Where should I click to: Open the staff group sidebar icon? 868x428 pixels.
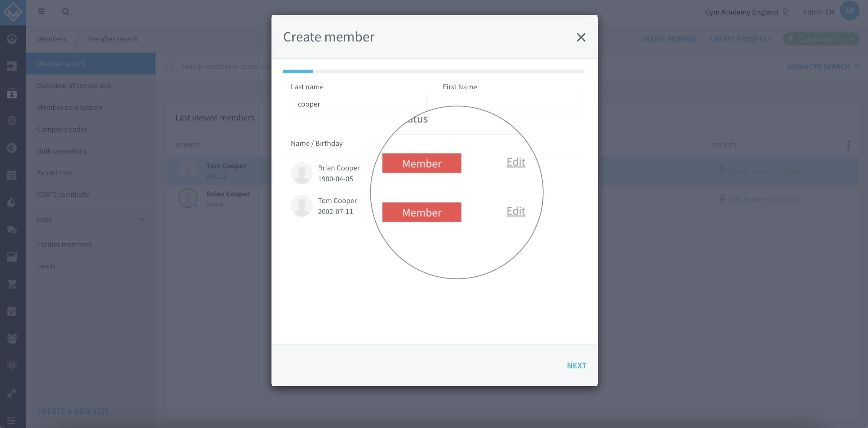tap(12, 338)
